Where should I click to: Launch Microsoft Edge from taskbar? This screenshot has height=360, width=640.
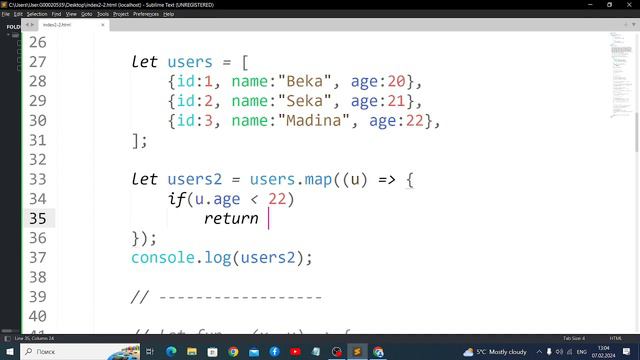(x=171, y=351)
